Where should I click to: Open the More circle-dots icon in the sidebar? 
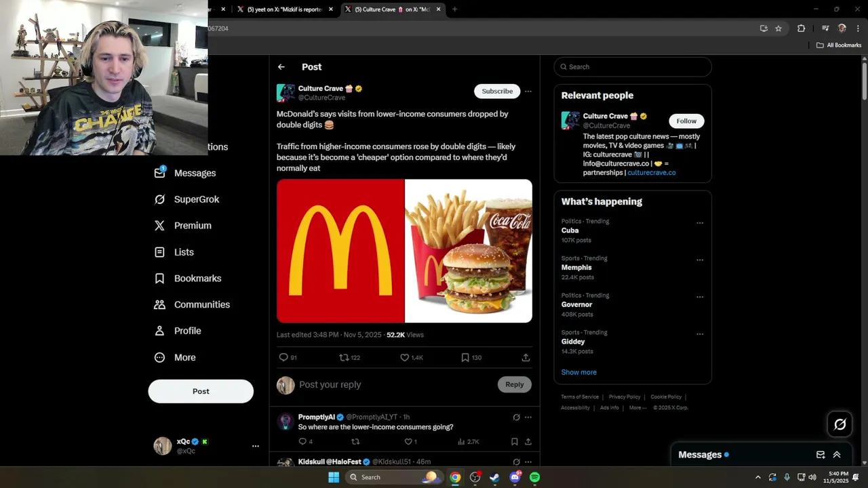pos(159,357)
